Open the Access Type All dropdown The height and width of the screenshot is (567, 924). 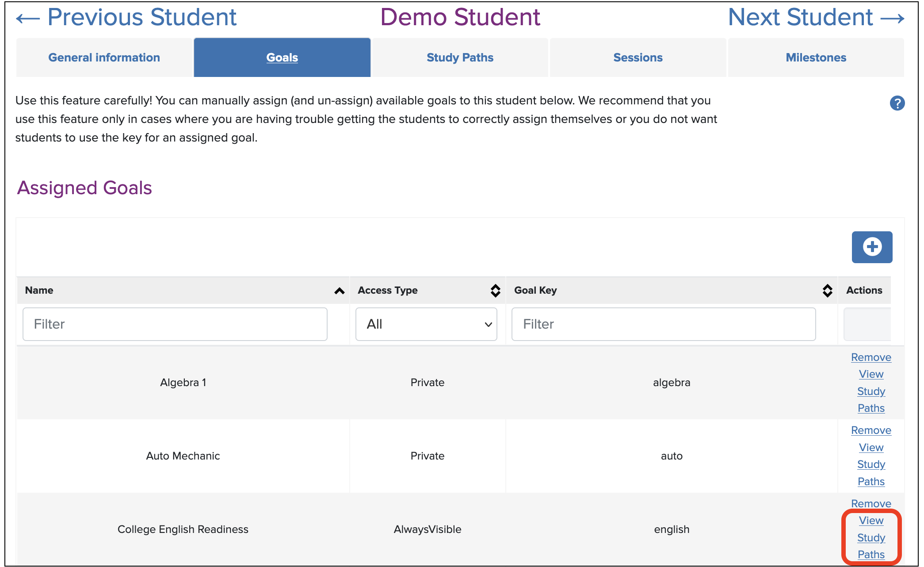coord(426,324)
